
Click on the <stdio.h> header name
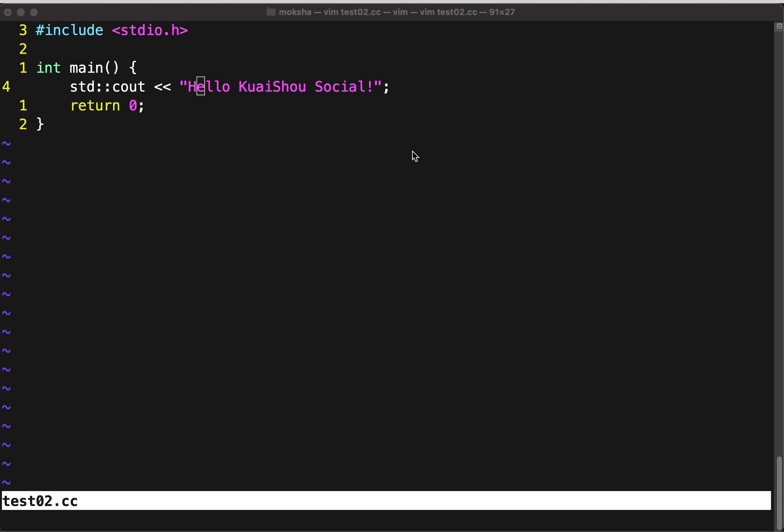coord(150,31)
